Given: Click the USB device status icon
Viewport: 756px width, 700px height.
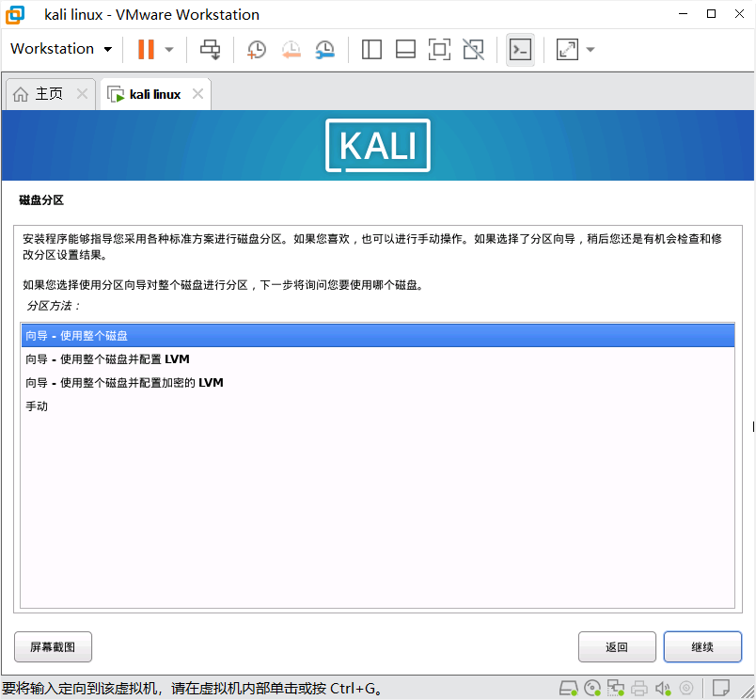Looking at the screenshot, I should pyautogui.click(x=686, y=689).
